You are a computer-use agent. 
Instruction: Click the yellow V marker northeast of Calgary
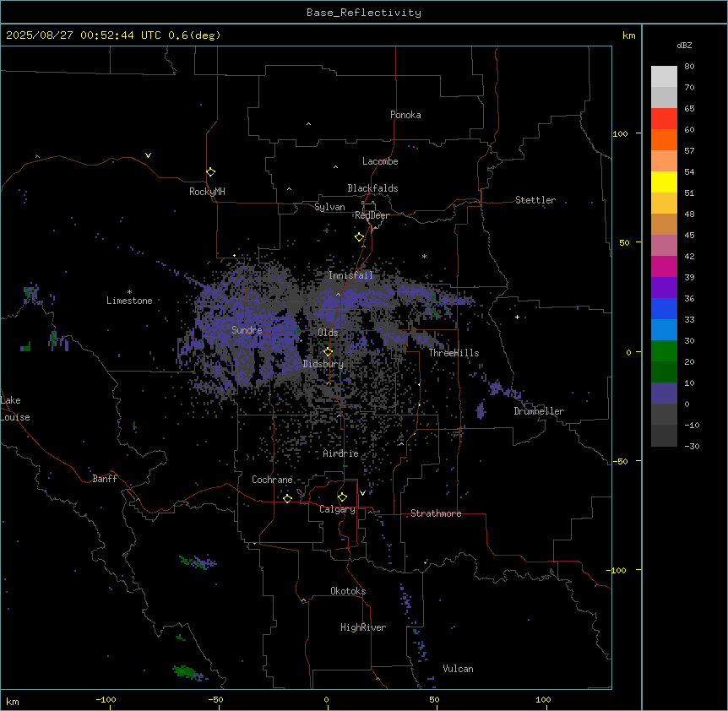pyautogui.click(x=362, y=493)
